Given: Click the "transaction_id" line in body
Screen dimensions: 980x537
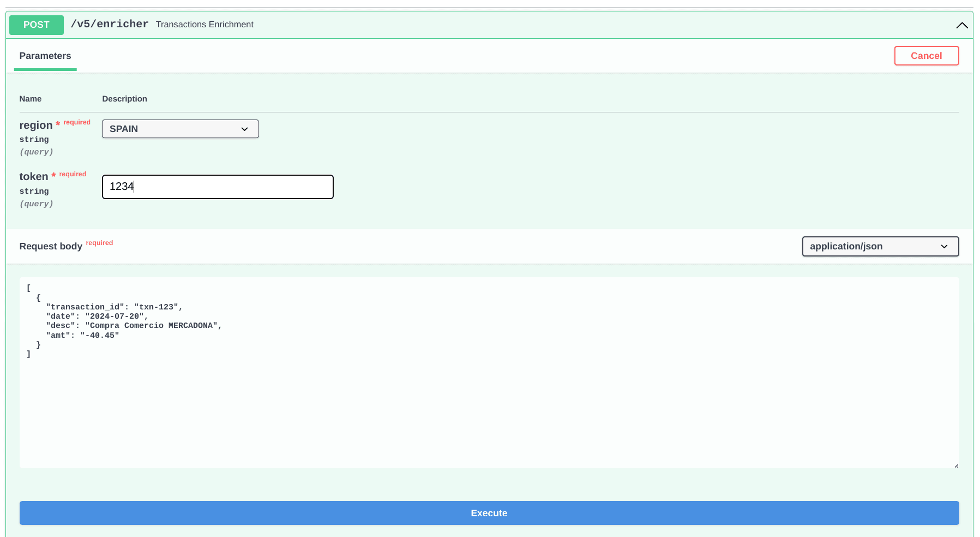Looking at the screenshot, I should (115, 307).
